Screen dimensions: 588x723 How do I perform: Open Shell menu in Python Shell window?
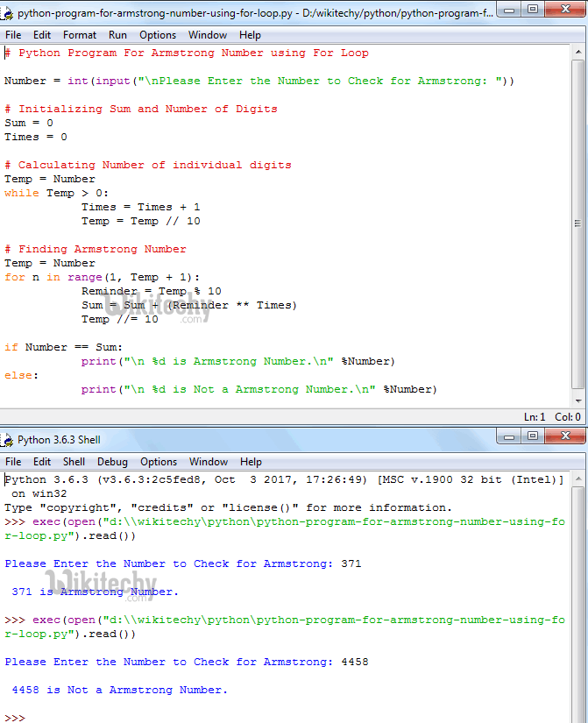(74, 462)
